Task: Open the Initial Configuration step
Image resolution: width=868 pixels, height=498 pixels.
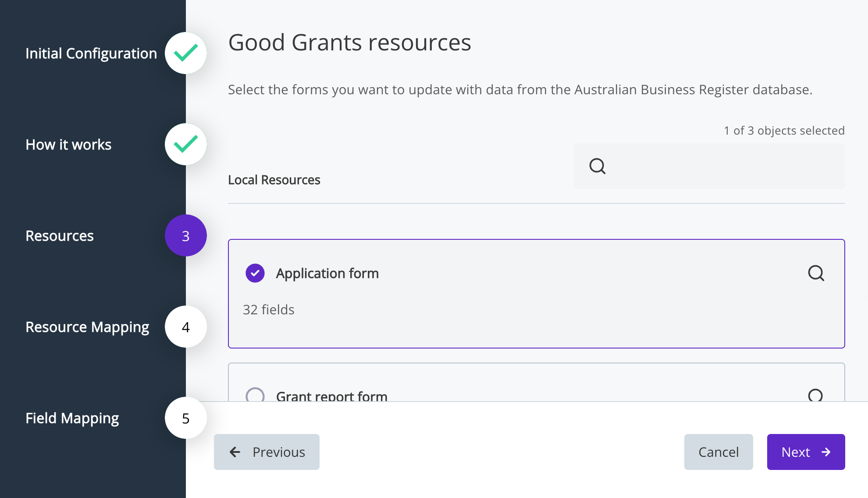Action: point(91,53)
